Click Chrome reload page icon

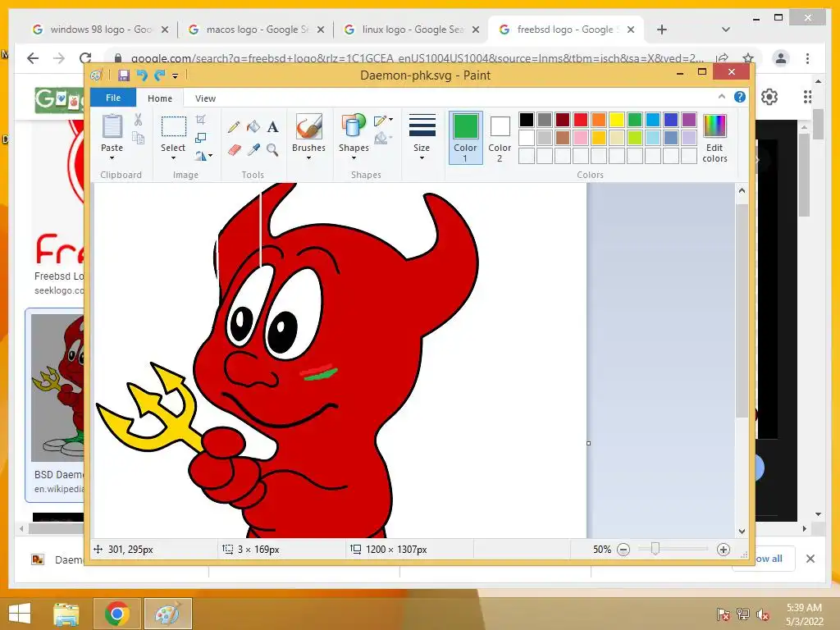85,58
